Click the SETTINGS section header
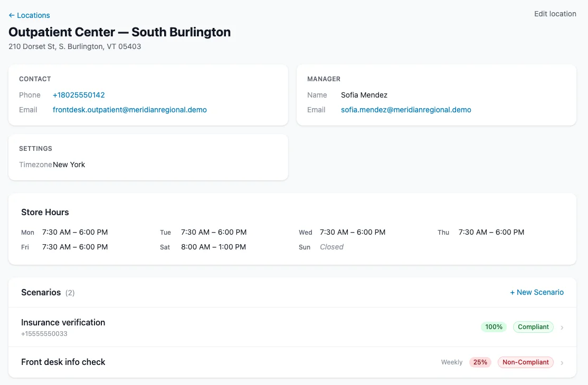 click(35, 149)
